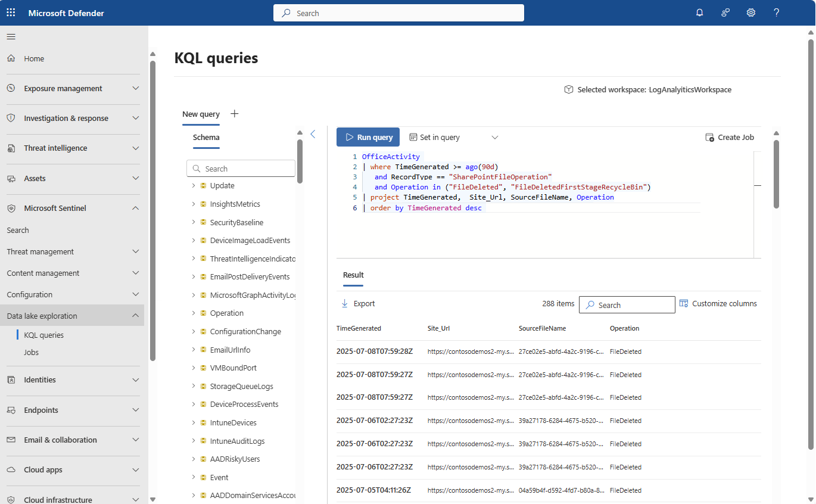This screenshot has width=816, height=504.
Task: Click the give-feedback icon in the top bar
Action: point(725,12)
